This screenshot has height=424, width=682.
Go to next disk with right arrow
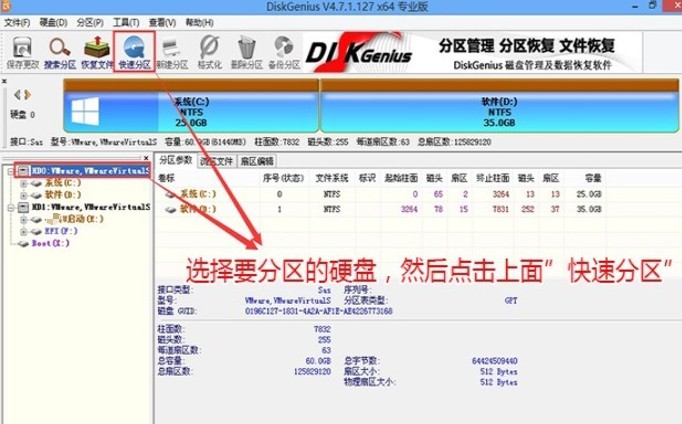[27, 94]
